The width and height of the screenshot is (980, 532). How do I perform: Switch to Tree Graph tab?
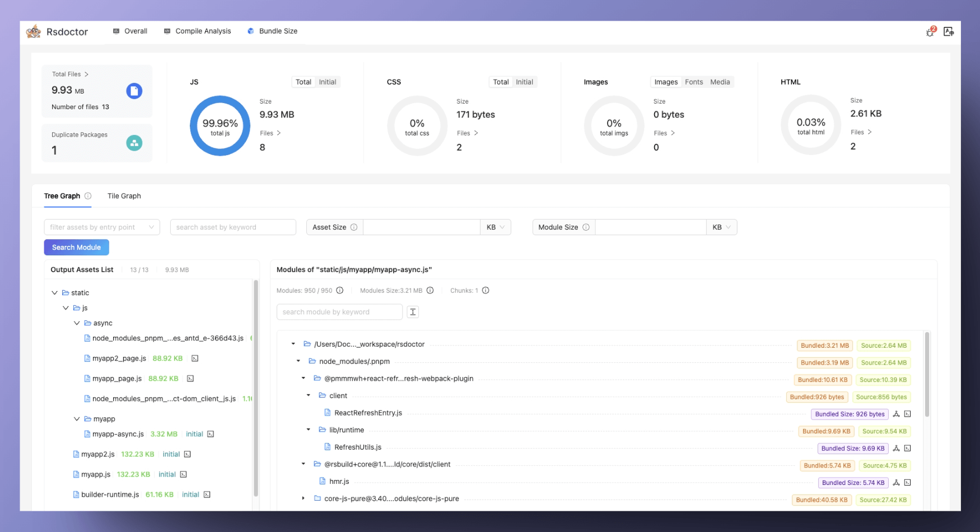[x=62, y=196]
